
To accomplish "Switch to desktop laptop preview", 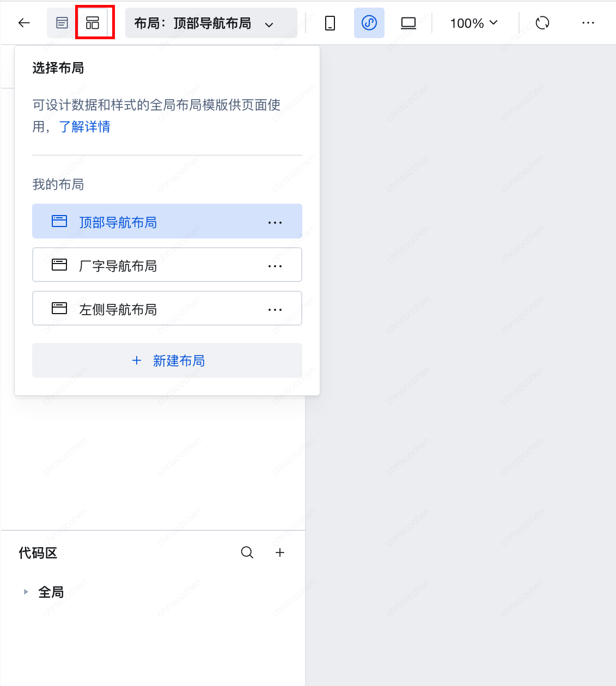I will (408, 23).
